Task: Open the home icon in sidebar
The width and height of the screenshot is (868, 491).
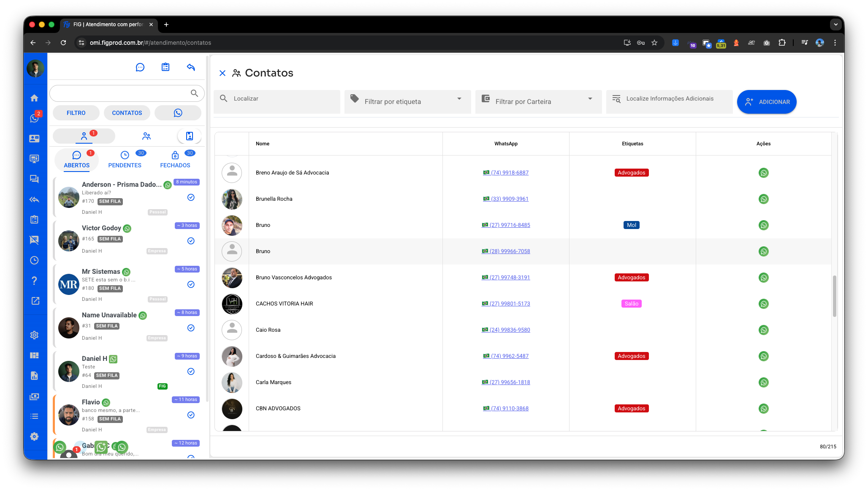Action: 35,98
